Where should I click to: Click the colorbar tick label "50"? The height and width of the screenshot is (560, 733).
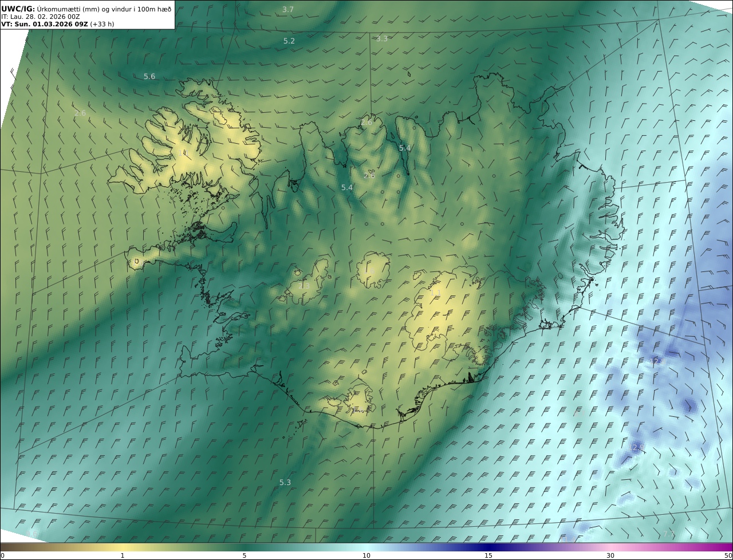click(x=728, y=555)
